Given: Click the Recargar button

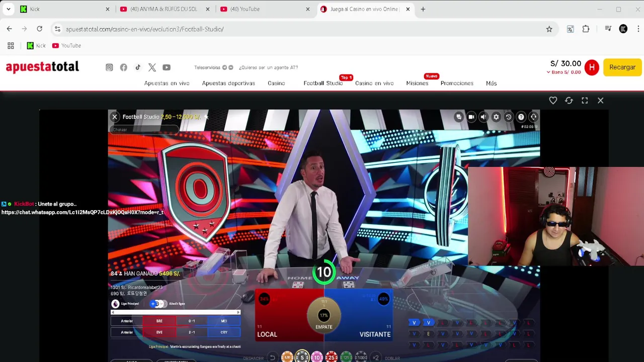Looking at the screenshot, I should [622, 67].
